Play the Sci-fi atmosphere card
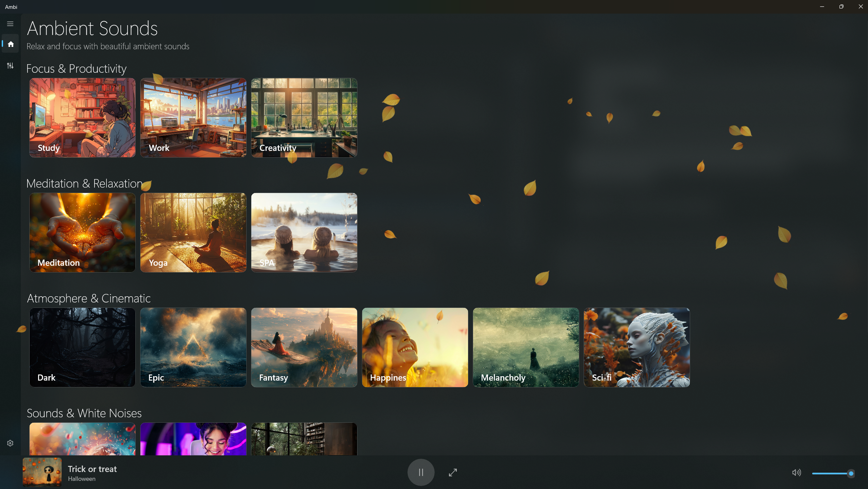This screenshot has height=489, width=868. (637, 347)
